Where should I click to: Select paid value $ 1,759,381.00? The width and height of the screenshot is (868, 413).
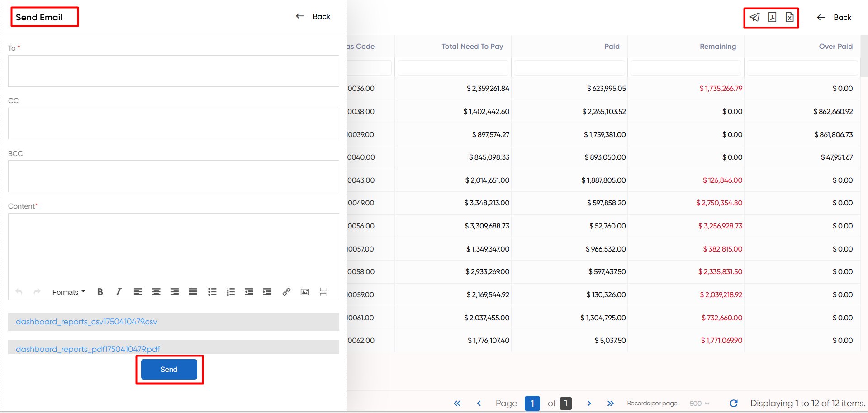coord(605,134)
